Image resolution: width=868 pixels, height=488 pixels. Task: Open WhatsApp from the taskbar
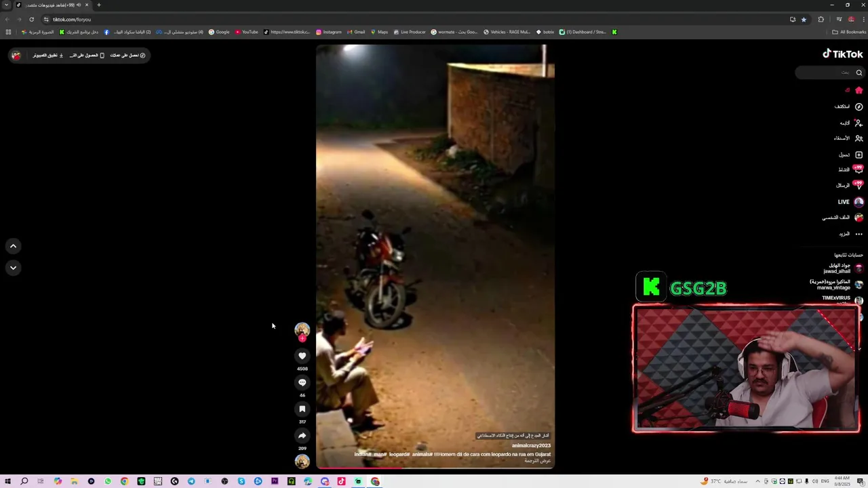(x=108, y=481)
